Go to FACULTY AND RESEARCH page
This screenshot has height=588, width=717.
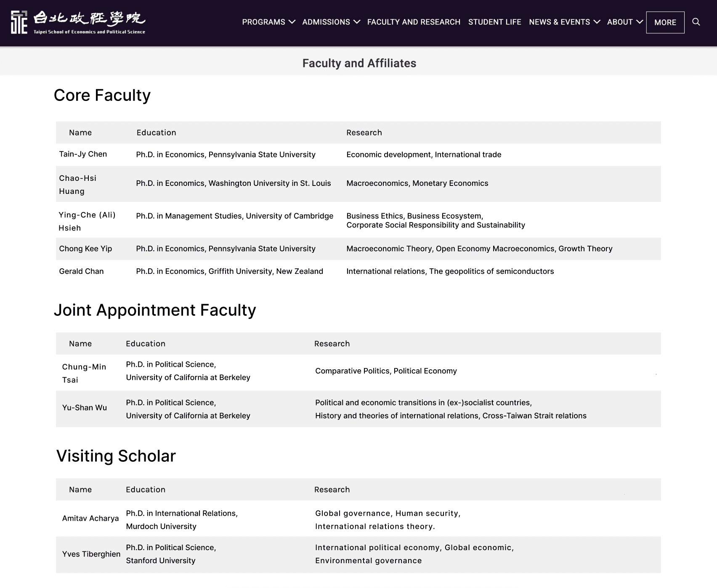[414, 22]
